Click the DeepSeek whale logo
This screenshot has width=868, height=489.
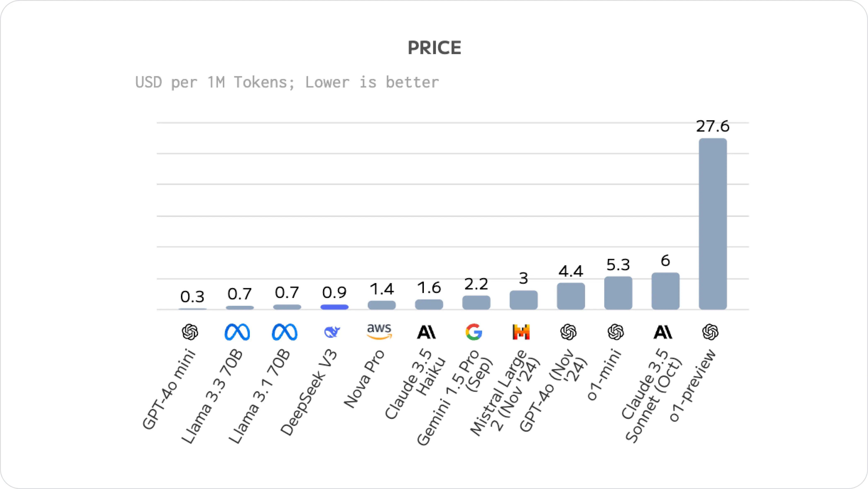click(332, 332)
